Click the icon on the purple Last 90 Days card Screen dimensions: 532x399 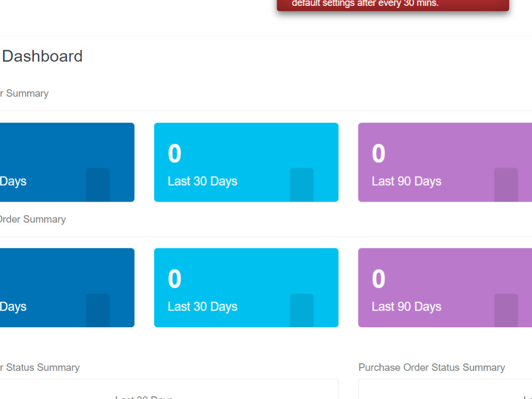[506, 185]
